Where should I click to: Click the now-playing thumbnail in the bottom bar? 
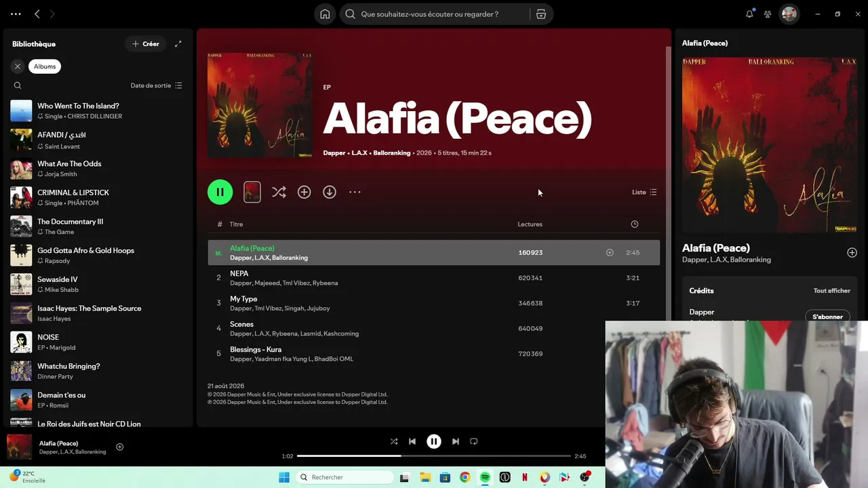coord(19,447)
